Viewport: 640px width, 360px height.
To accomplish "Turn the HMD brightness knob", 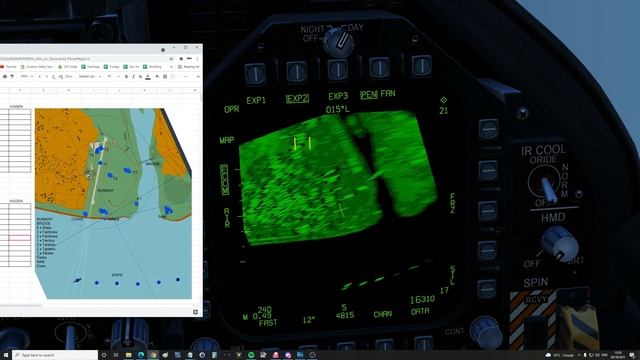I will pos(560,243).
